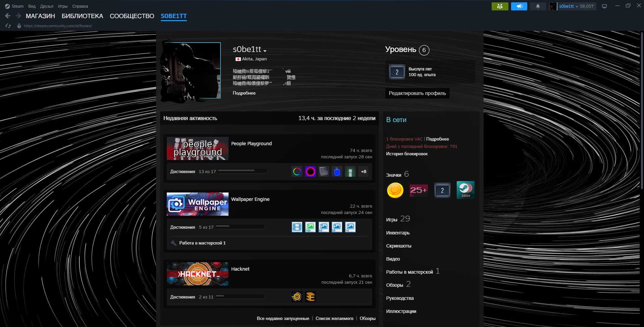This screenshot has height=327, width=644.
Task: Click the second Hacknet achievement icon
Action: point(310,297)
